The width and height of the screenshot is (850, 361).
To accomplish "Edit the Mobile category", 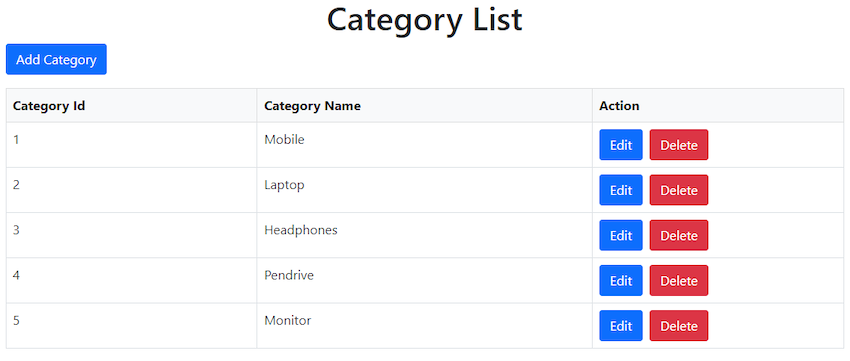I will 621,145.
